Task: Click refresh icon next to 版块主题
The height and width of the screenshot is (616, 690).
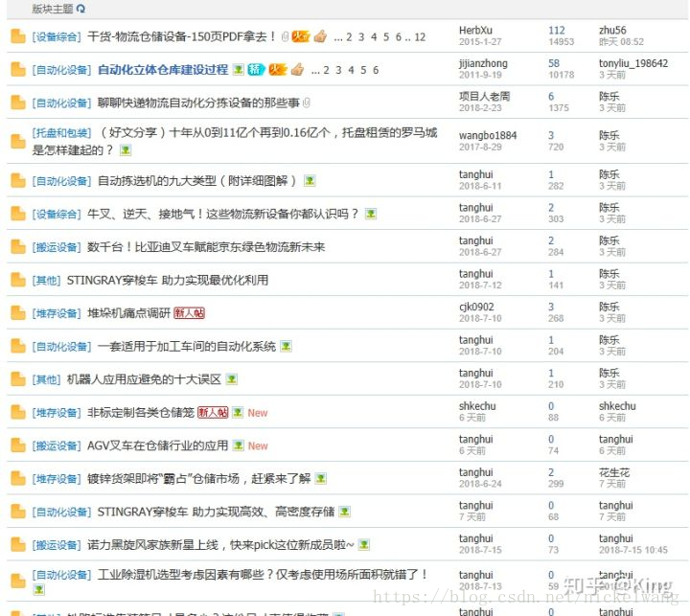Action: tap(80, 9)
